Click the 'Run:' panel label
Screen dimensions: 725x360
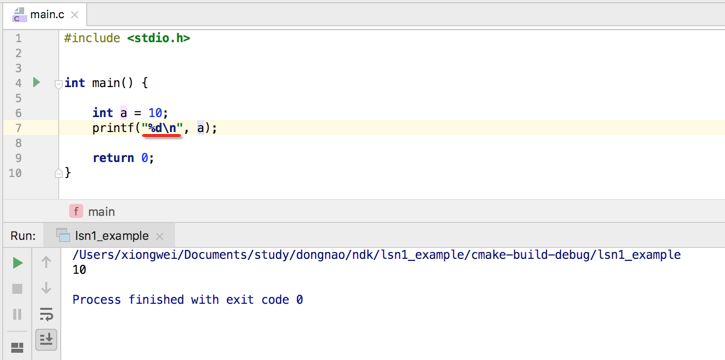click(x=23, y=236)
